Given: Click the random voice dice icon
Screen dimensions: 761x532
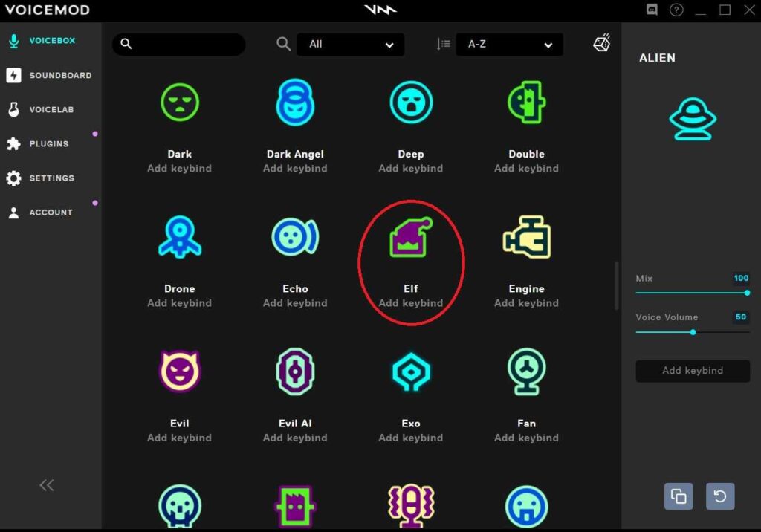Looking at the screenshot, I should tap(601, 44).
